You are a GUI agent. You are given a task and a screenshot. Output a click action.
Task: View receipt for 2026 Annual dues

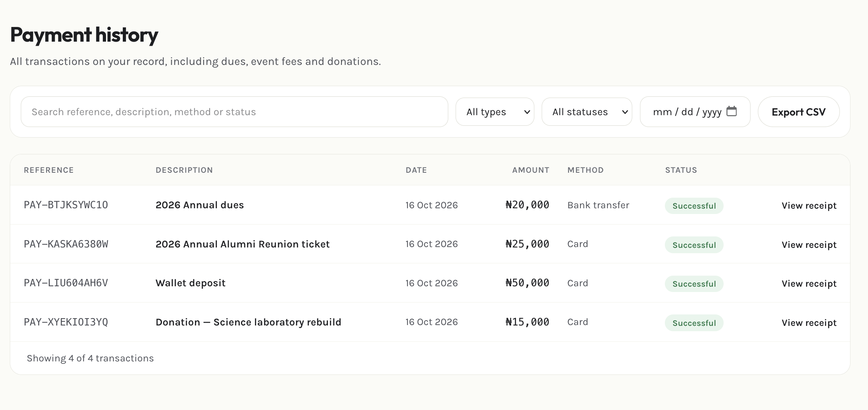pyautogui.click(x=809, y=205)
